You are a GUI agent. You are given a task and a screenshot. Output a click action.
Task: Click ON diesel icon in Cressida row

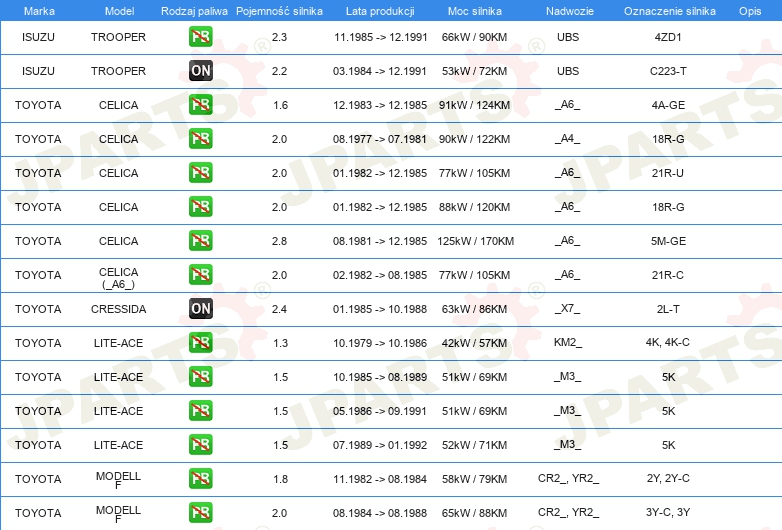[200, 308]
